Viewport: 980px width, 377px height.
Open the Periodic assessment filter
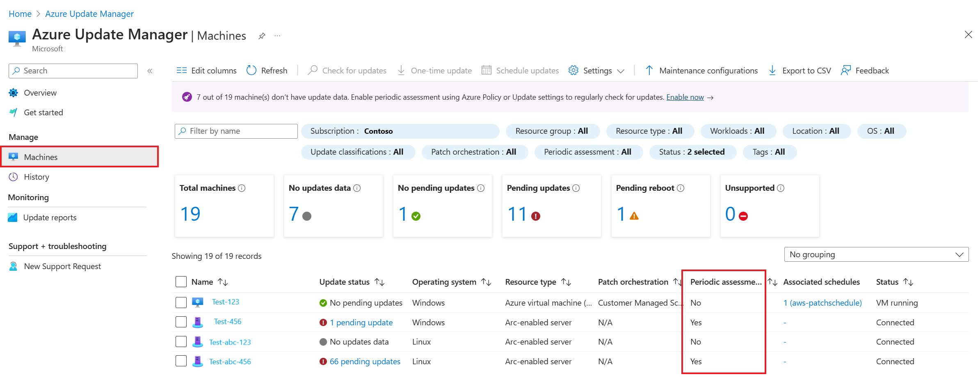[588, 152]
